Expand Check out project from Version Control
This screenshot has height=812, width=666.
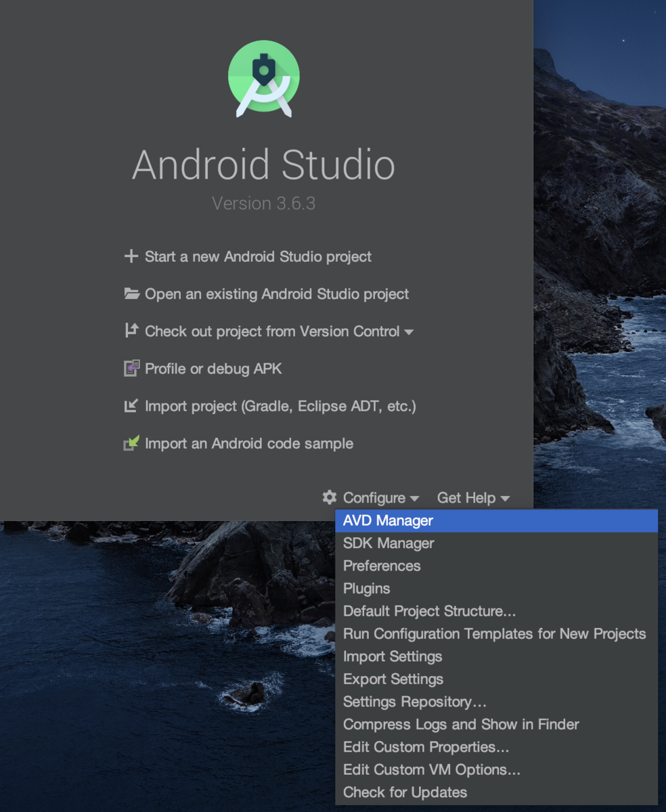click(x=279, y=332)
